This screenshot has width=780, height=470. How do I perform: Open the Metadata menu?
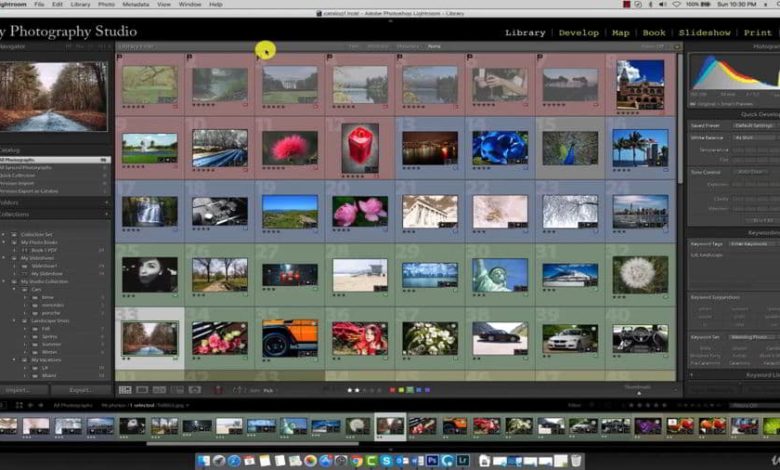click(x=135, y=4)
